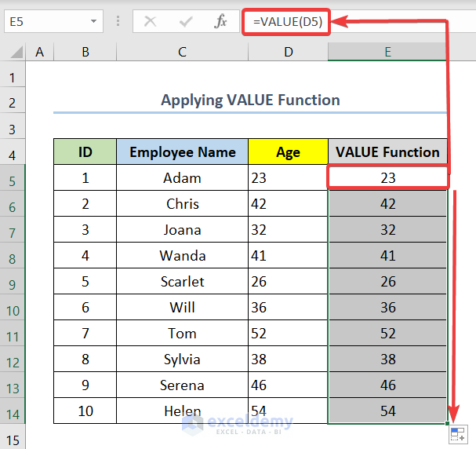Click VALUE Function cell showing 32
The width and height of the screenshot is (476, 449).
(x=387, y=230)
